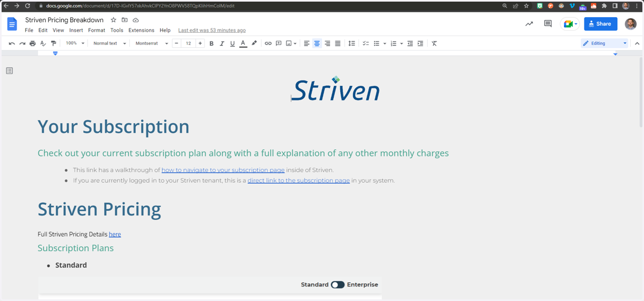Align text left
This screenshot has height=301, width=644.
pyautogui.click(x=306, y=44)
